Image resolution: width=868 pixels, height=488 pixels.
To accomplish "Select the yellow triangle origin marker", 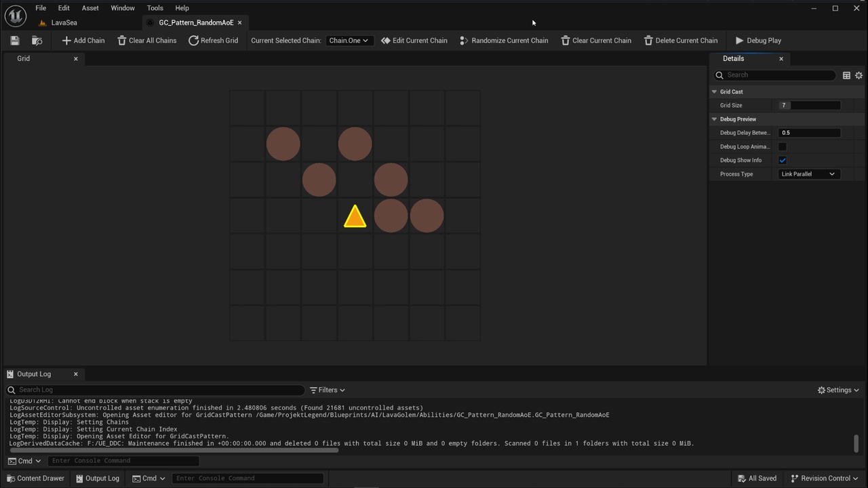I will tap(355, 217).
